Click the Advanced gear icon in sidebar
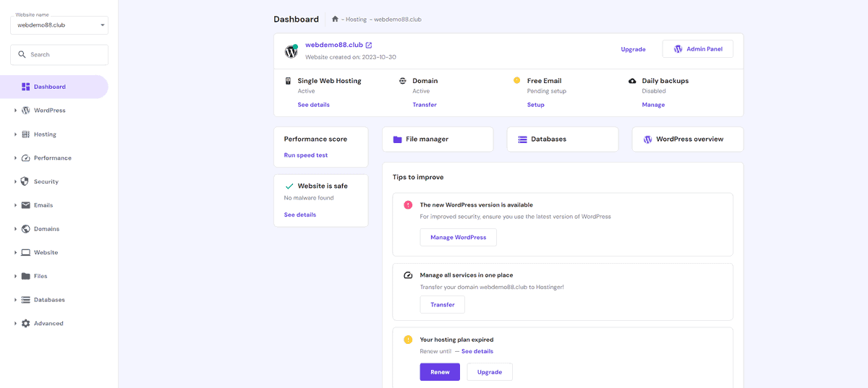The width and height of the screenshot is (868, 388). [x=26, y=324]
